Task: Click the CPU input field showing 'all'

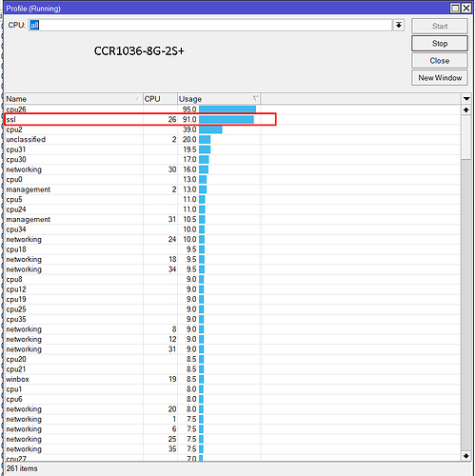Action: coord(210,25)
